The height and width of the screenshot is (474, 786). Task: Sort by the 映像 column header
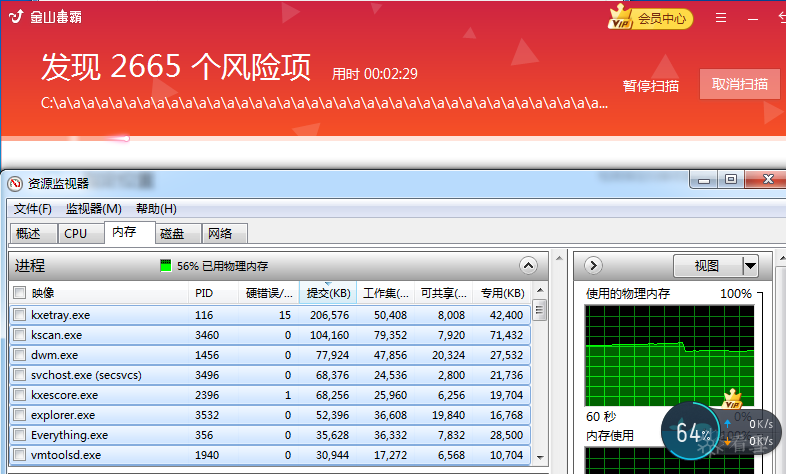pos(99,293)
